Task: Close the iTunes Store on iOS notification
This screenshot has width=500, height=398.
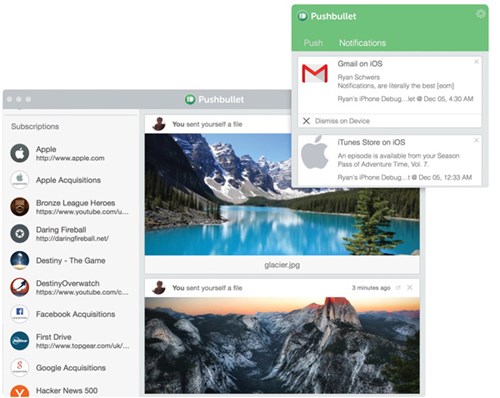Action: pyautogui.click(x=476, y=140)
